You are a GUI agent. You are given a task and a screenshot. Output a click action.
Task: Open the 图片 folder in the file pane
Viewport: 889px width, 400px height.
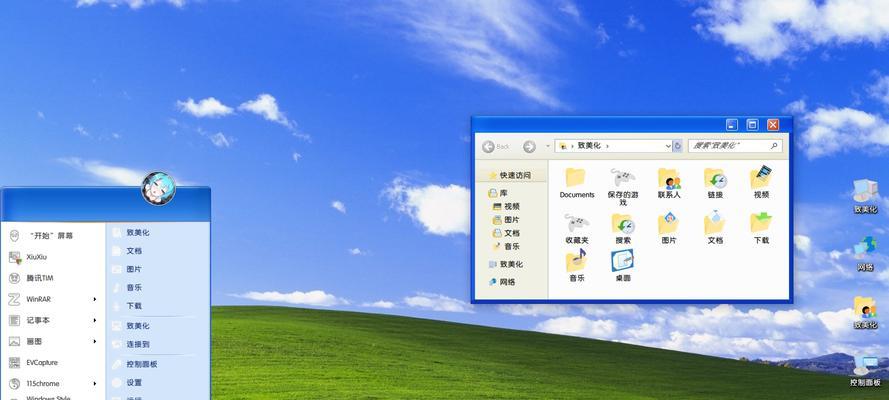click(669, 229)
